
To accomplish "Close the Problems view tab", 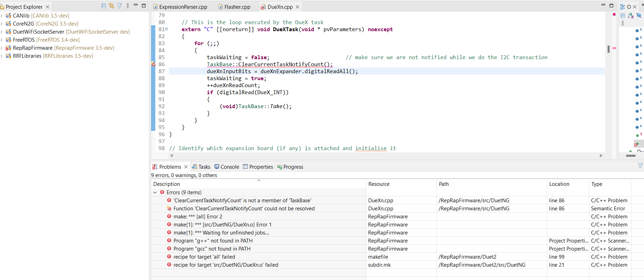I will [186, 167].
